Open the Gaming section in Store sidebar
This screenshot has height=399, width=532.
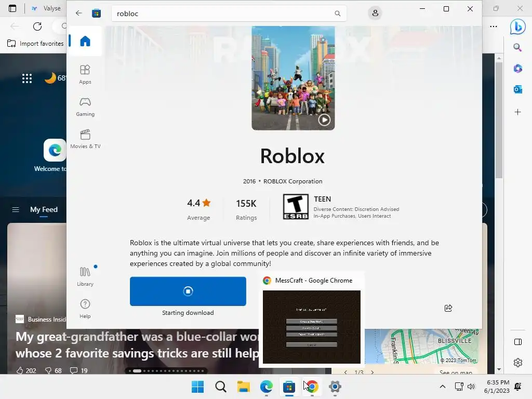(x=85, y=107)
